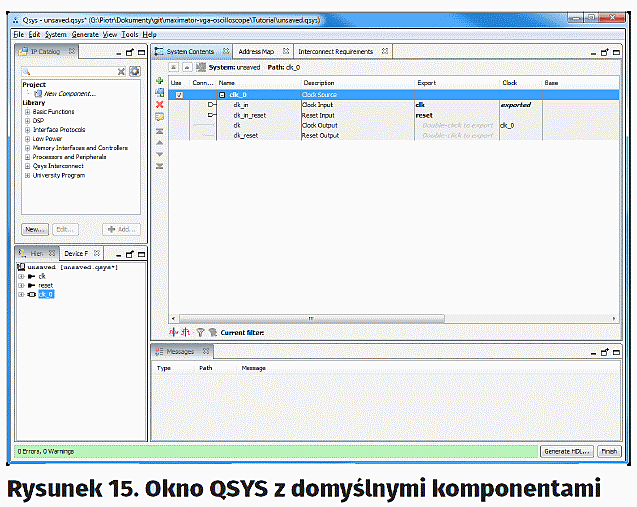The height and width of the screenshot is (507, 637).
Task: Switch to the Interconnect Requirements tab
Action: [x=336, y=51]
